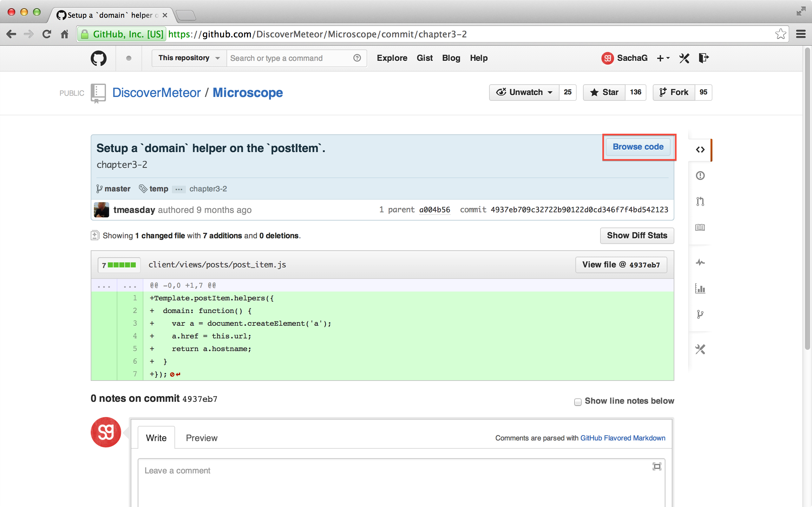Open the Issues panel from right sidebar
812x507 pixels.
tap(700, 175)
